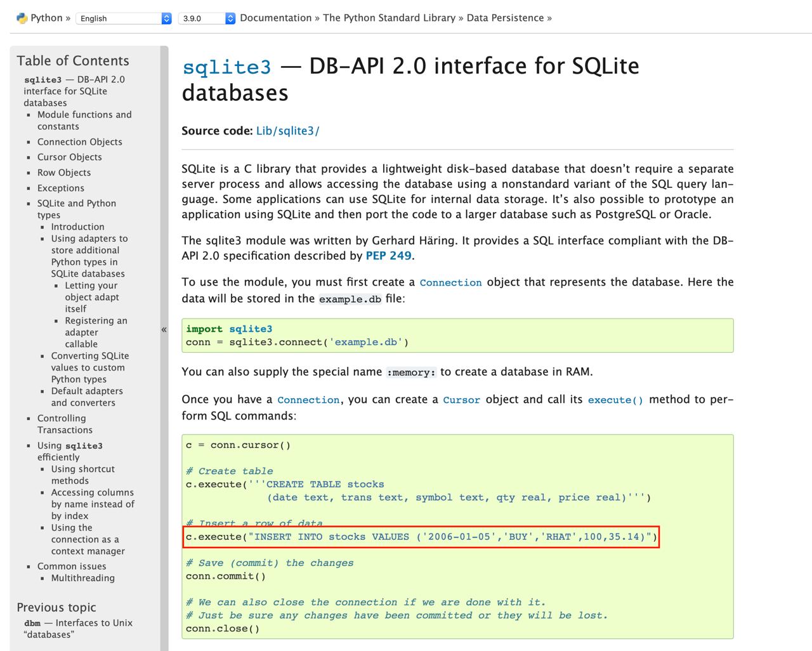Image resolution: width=812 pixels, height=651 pixels.
Task: Click the sqlite3 heading link
Action: click(x=226, y=67)
